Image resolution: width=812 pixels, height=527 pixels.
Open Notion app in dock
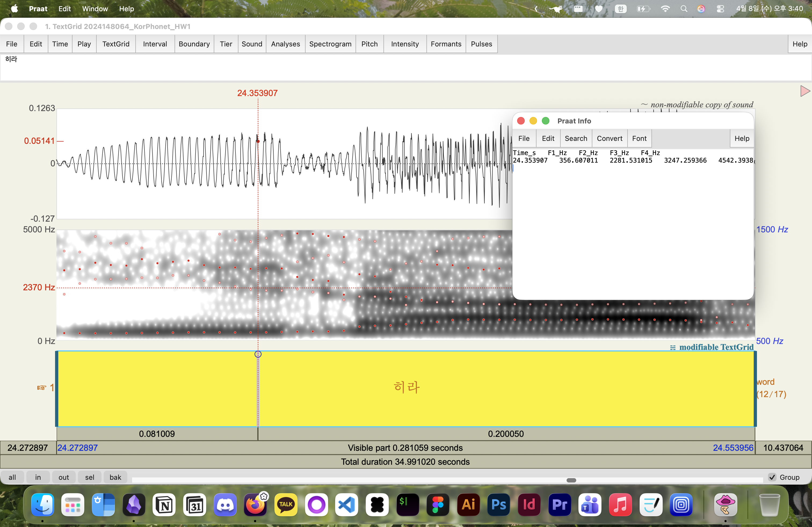(x=164, y=504)
